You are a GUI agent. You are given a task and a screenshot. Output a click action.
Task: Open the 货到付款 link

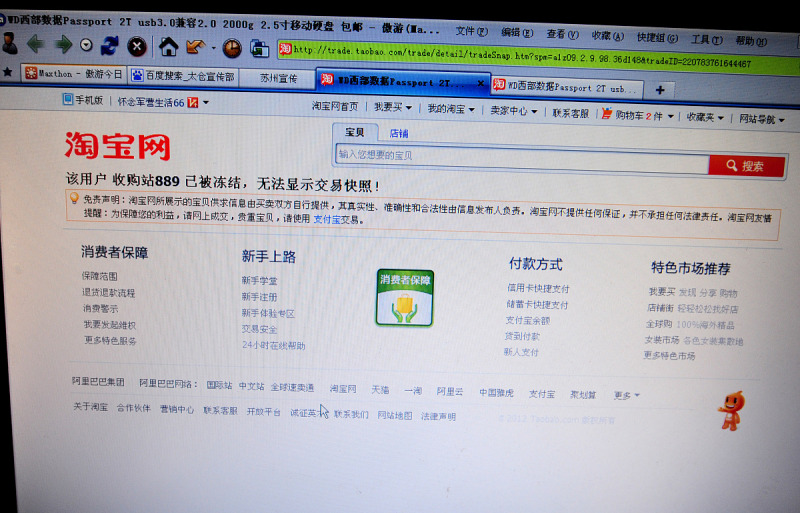[x=521, y=336]
